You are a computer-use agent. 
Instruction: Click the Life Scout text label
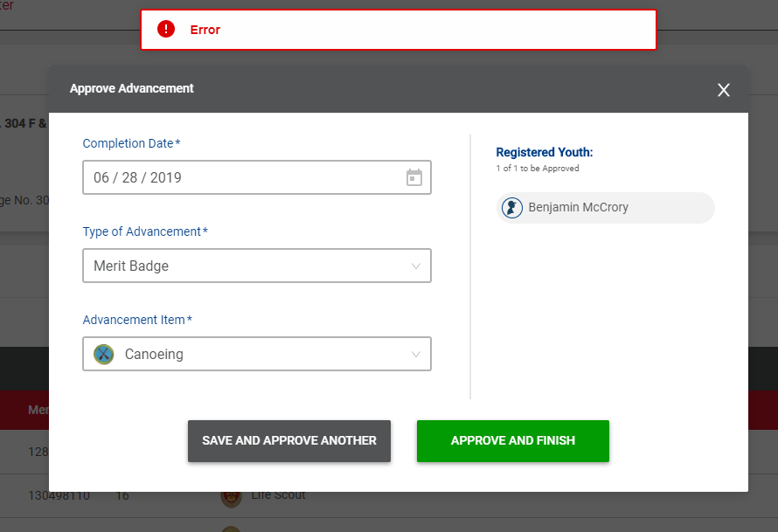coord(277,495)
